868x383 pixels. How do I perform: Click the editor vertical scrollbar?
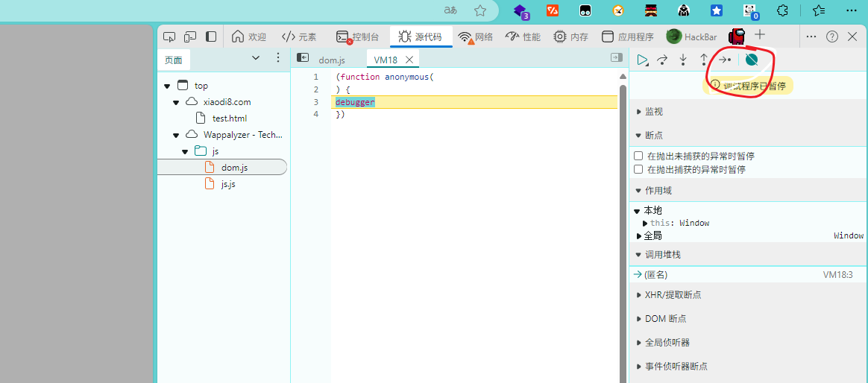pos(623,232)
